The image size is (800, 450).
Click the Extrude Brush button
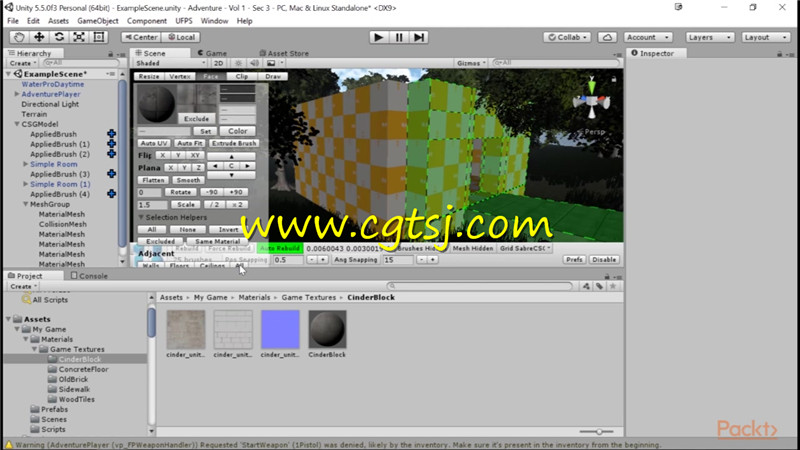pos(234,143)
